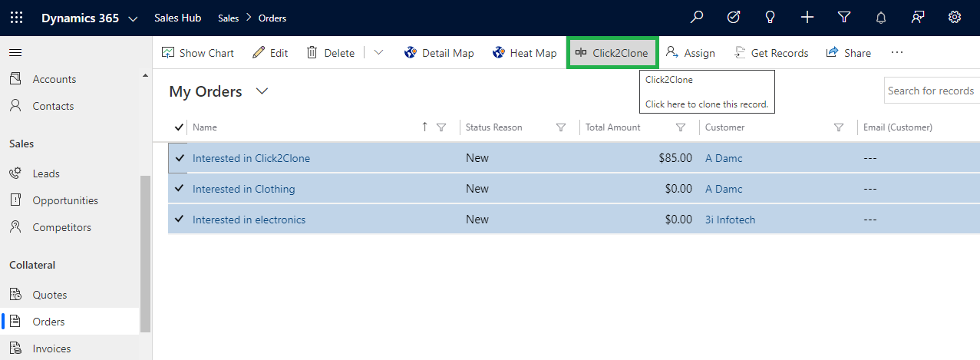The image size is (980, 360).
Task: Click the Detail Map toolbar button
Action: click(x=439, y=53)
